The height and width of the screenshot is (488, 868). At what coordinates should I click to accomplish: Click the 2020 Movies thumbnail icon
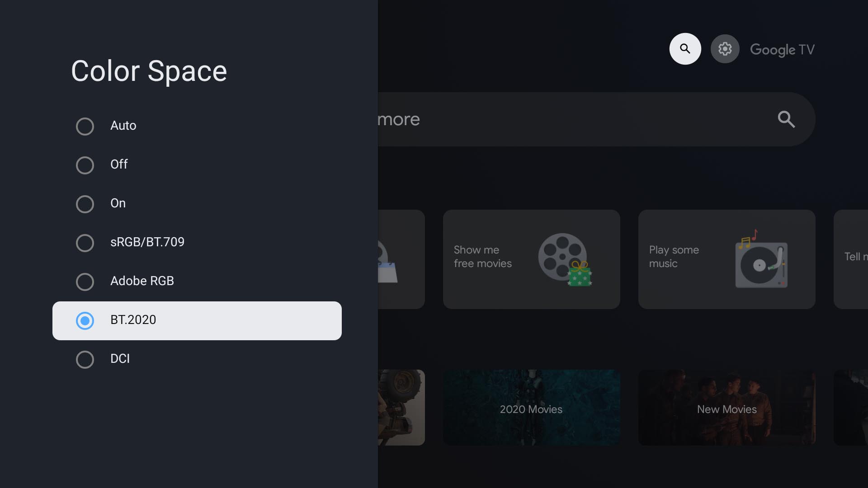pyautogui.click(x=531, y=409)
